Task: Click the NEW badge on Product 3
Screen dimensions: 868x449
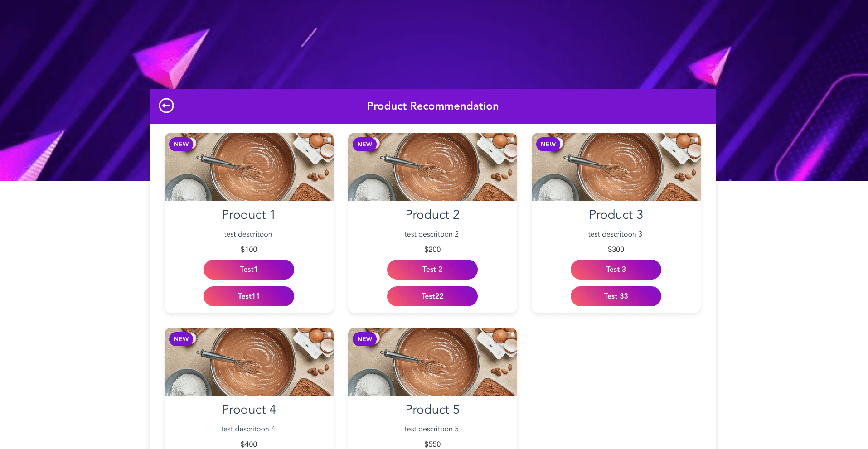Action: [548, 144]
